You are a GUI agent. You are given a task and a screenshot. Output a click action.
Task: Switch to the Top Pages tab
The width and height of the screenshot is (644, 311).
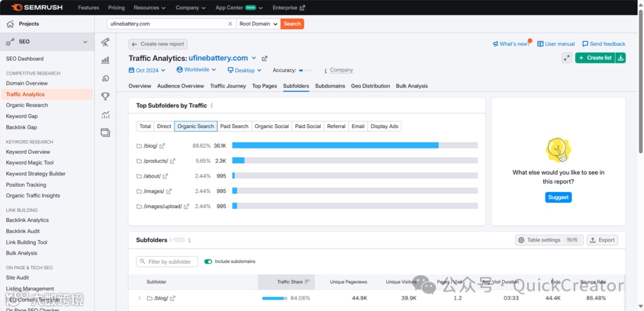[x=265, y=86]
